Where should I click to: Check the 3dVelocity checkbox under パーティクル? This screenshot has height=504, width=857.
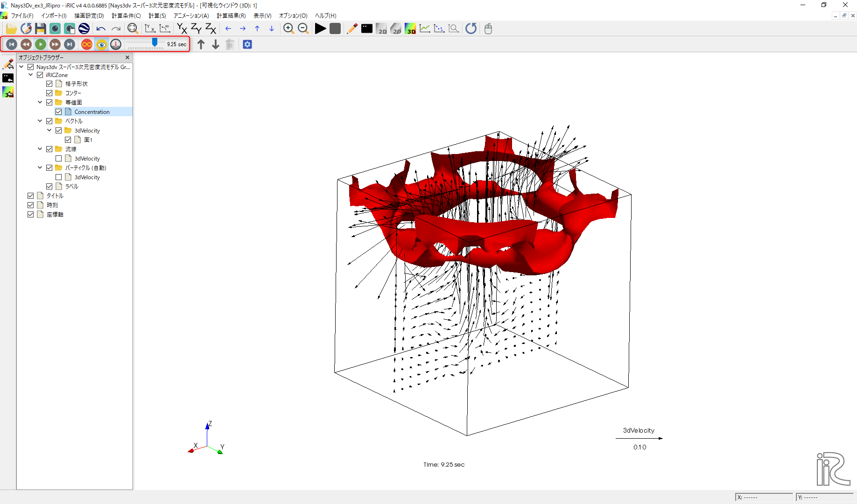click(59, 177)
